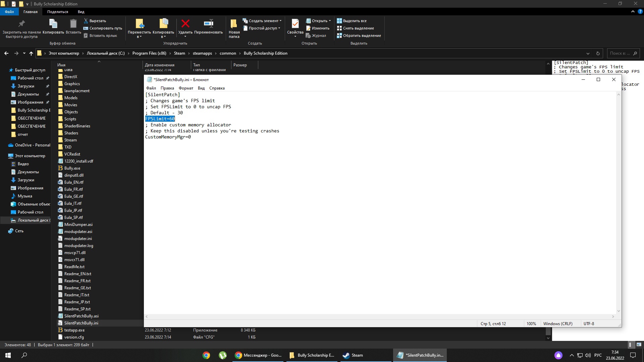The image size is (644, 362).
Task: Click Program Files (x86) breadcrumb
Action: click(x=149, y=53)
